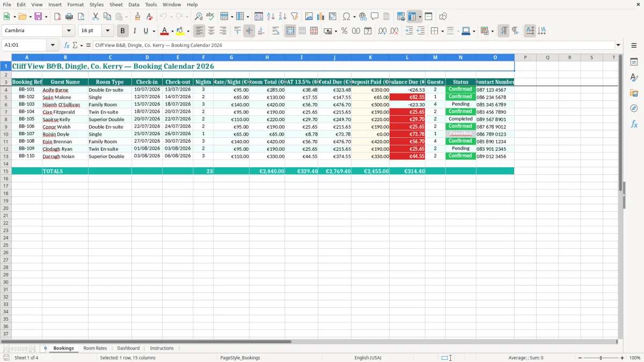Format cells as percent
644x362 pixels.
pos(344,31)
